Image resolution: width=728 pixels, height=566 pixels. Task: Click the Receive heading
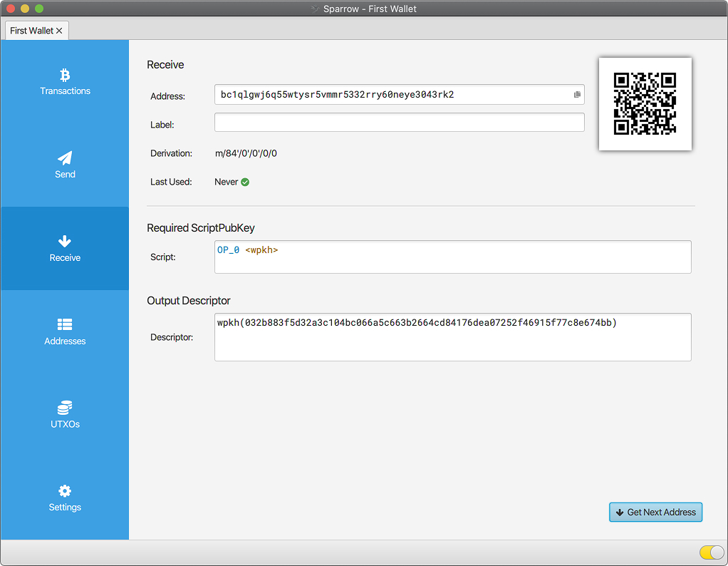pyautogui.click(x=165, y=65)
